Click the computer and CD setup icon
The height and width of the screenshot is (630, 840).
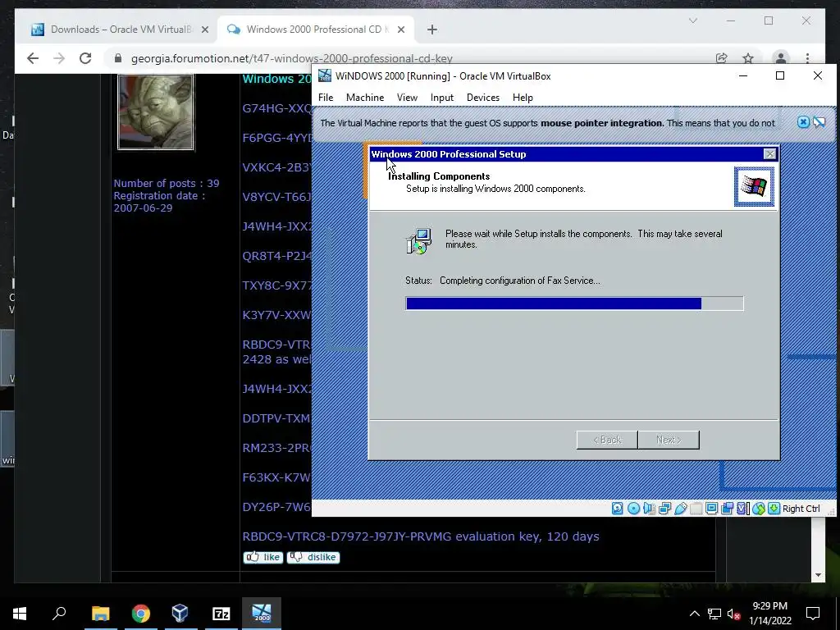(418, 242)
